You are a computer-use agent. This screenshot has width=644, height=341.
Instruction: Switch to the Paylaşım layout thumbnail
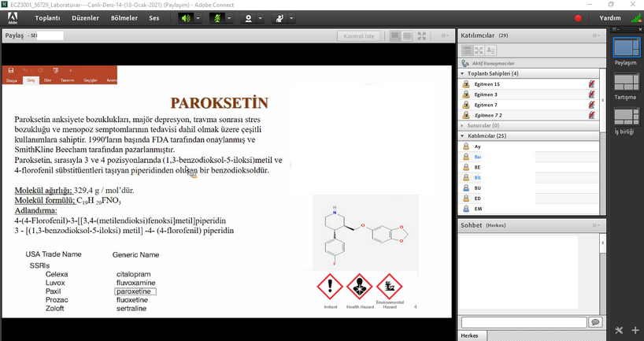click(626, 49)
